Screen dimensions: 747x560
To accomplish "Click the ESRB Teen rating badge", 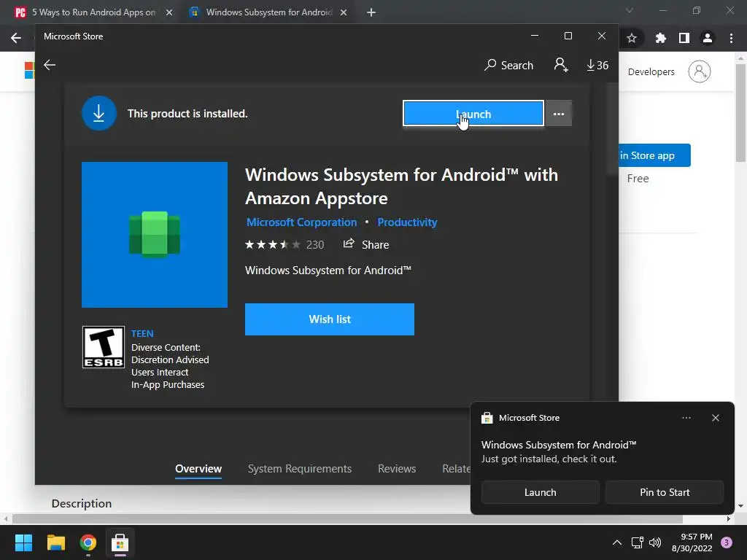I will [x=104, y=347].
